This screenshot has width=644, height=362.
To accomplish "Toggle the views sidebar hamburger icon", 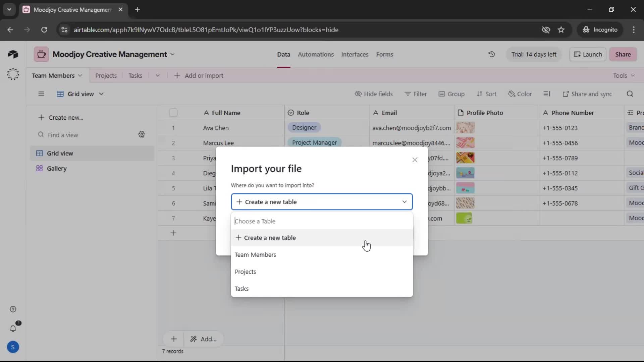I will pos(41,94).
